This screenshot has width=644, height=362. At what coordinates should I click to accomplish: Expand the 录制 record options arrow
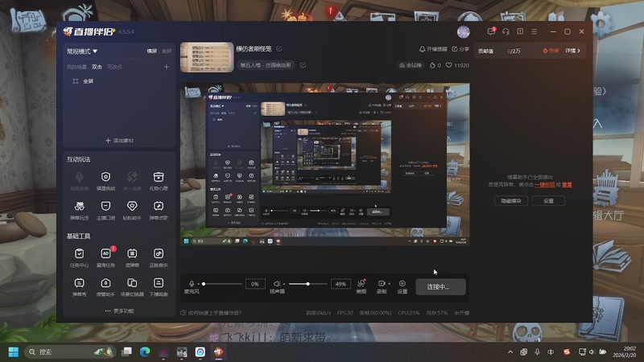389,284
